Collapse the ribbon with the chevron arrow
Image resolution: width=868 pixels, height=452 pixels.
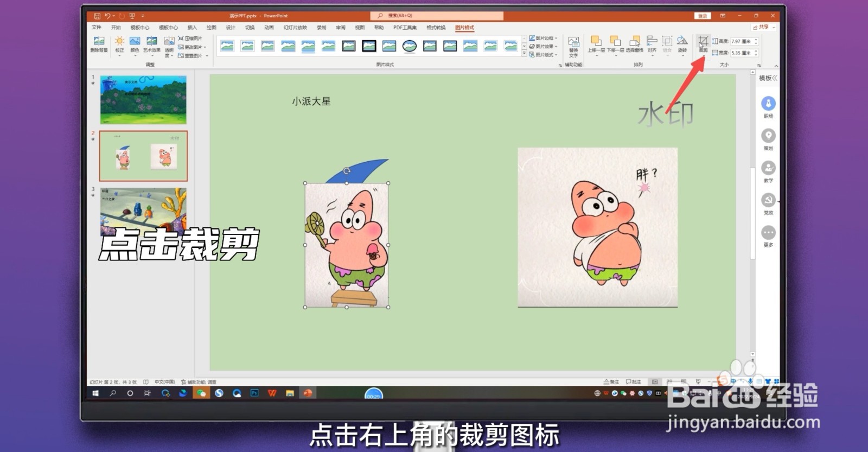click(x=776, y=65)
